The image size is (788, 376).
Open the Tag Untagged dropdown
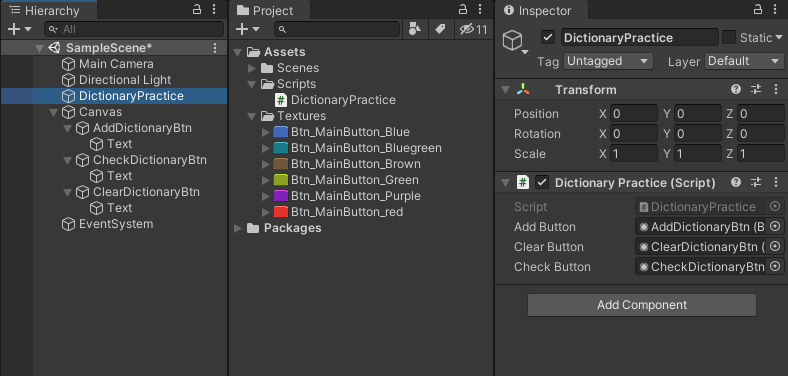608,61
